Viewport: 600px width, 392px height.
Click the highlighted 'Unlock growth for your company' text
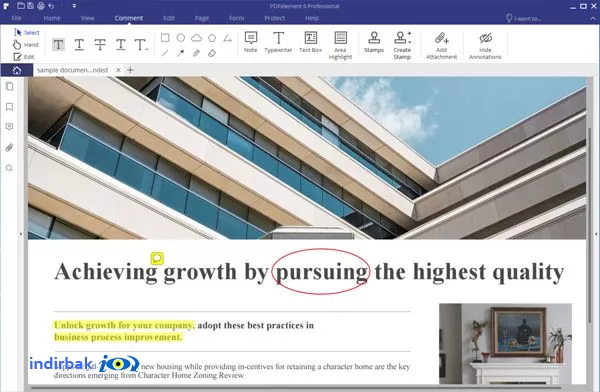click(x=124, y=325)
